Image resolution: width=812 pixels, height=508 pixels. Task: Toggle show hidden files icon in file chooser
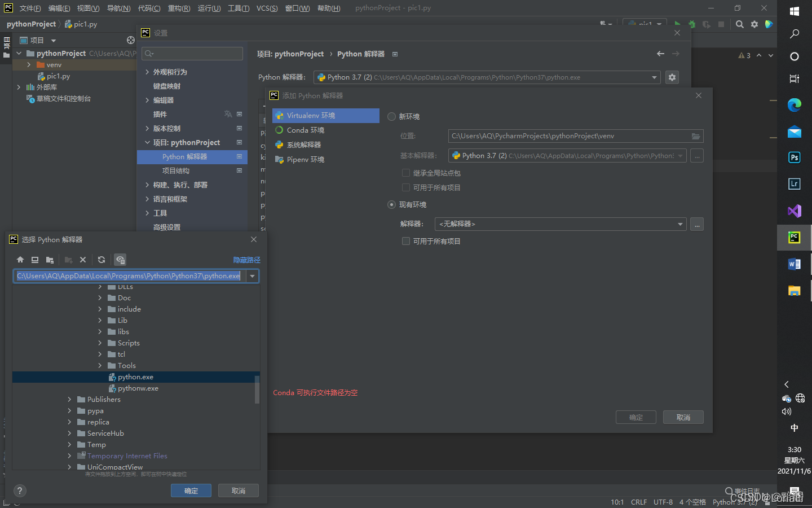(120, 260)
